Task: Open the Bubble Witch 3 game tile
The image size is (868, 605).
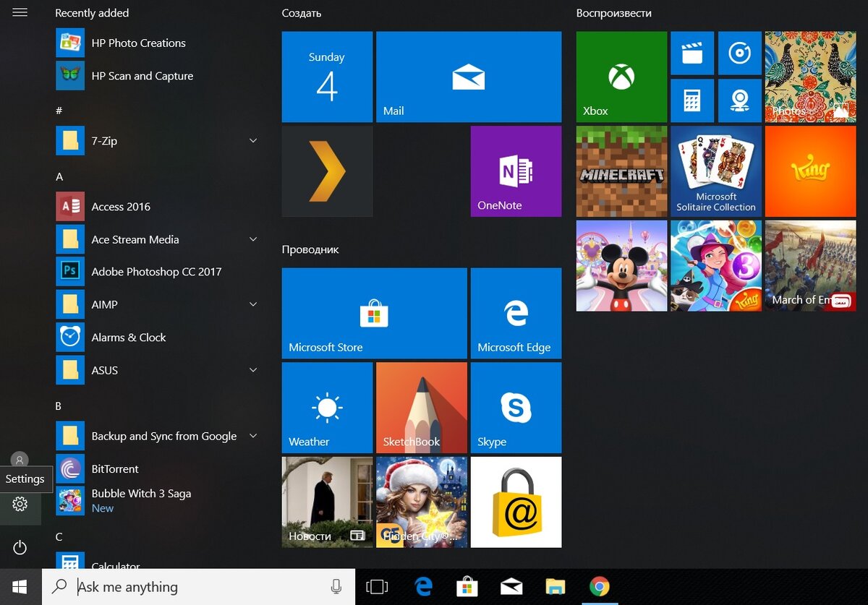Action: 716,266
